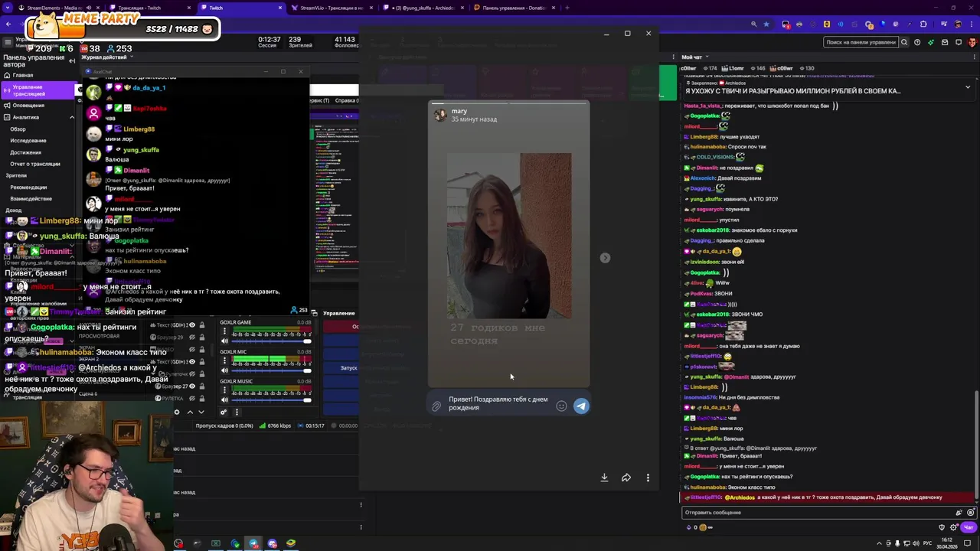980x551 pixels.
Task: Focus Поиск на панели управления search field
Action: pos(861,42)
